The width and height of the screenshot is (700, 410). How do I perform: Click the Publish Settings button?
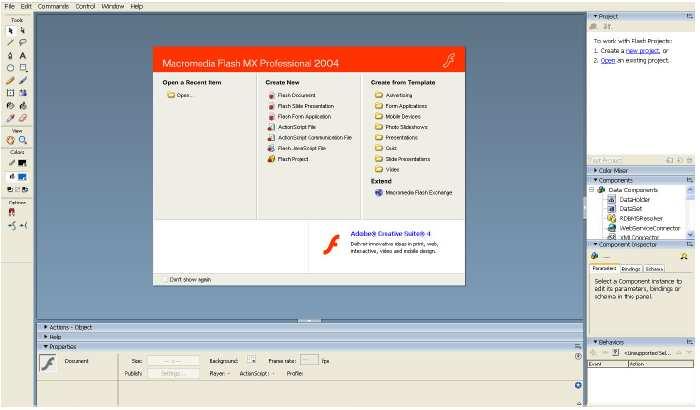pyautogui.click(x=173, y=373)
